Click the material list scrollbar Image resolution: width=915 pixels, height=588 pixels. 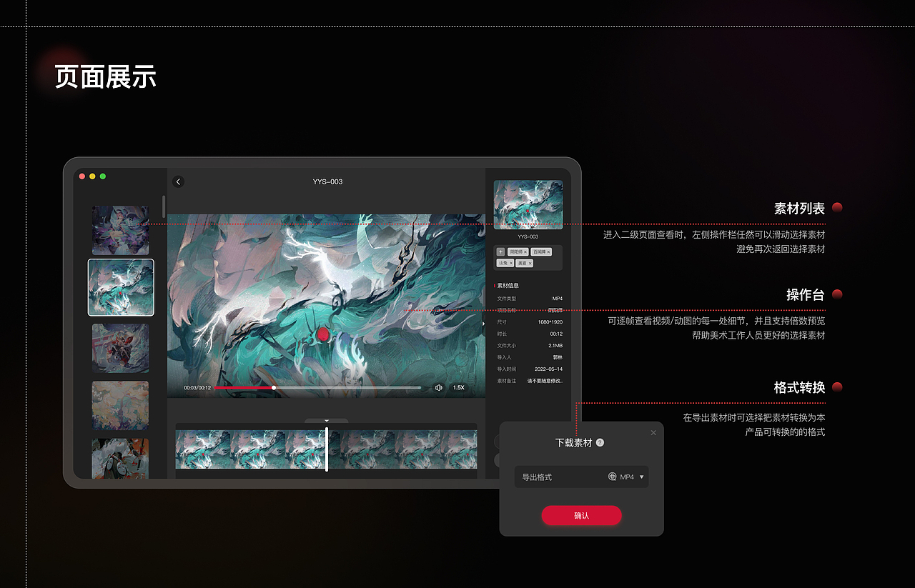[x=164, y=206]
